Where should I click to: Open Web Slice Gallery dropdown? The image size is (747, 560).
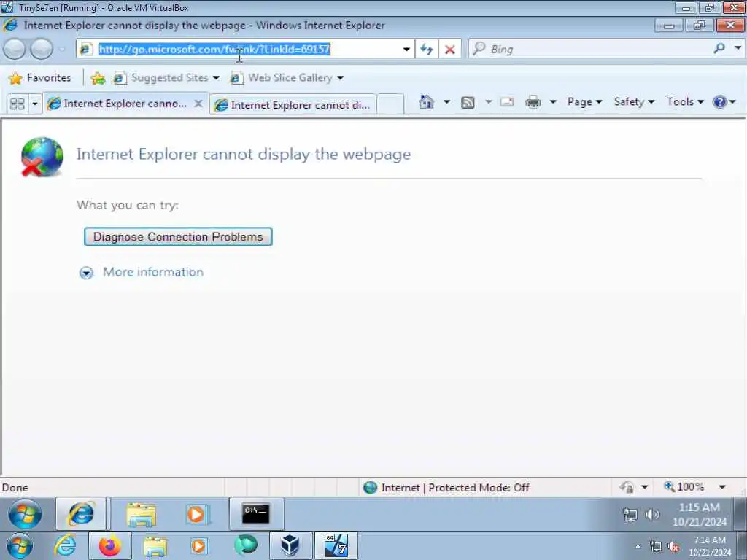coord(287,77)
